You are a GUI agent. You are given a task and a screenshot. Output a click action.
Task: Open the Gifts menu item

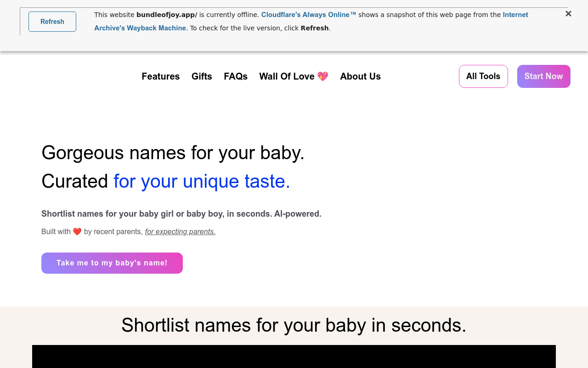[202, 76]
